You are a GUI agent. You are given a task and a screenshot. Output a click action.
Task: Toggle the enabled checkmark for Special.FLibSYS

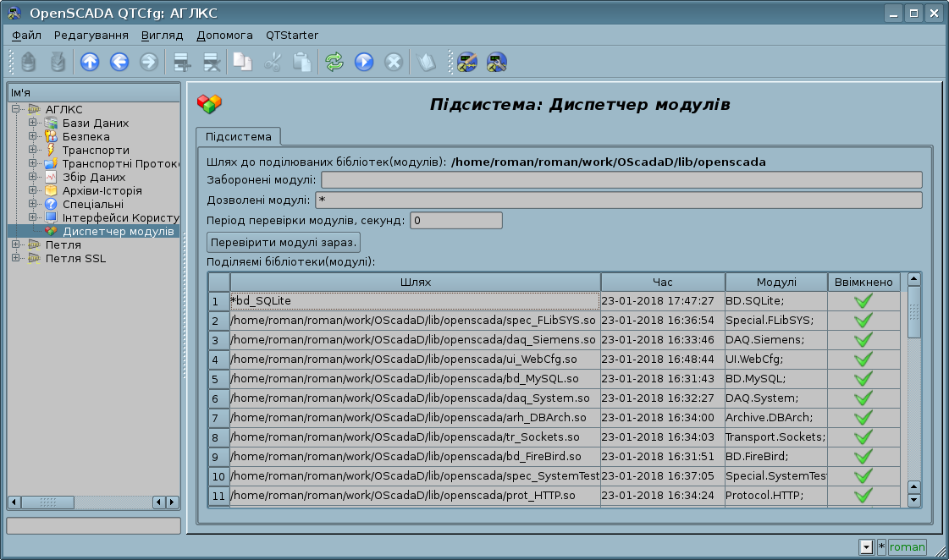tap(863, 320)
